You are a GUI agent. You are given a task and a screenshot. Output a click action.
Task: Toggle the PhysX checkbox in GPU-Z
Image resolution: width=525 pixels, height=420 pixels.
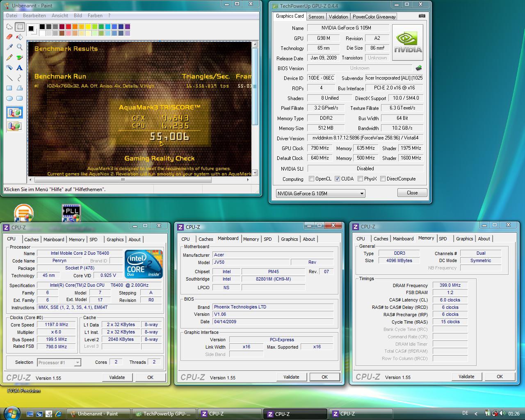[x=360, y=179]
